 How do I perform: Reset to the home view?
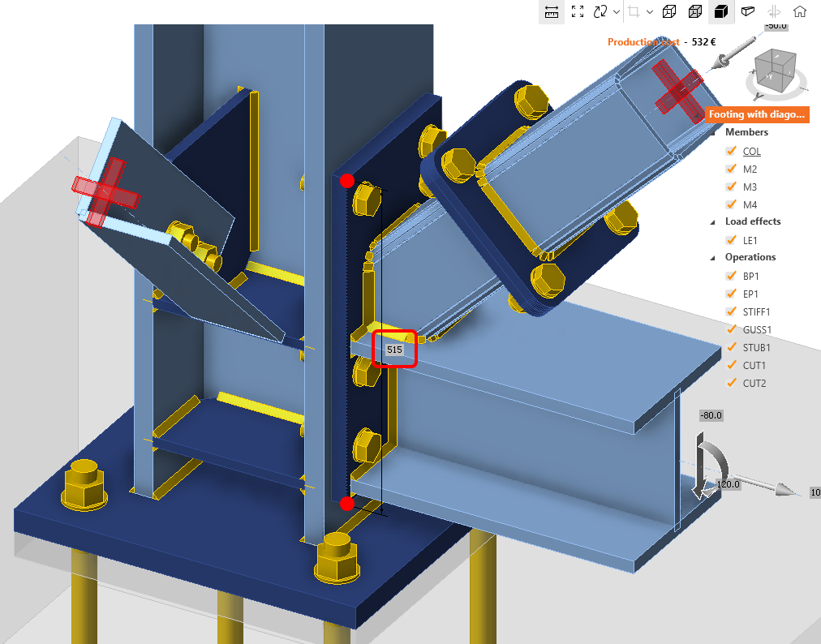800,11
